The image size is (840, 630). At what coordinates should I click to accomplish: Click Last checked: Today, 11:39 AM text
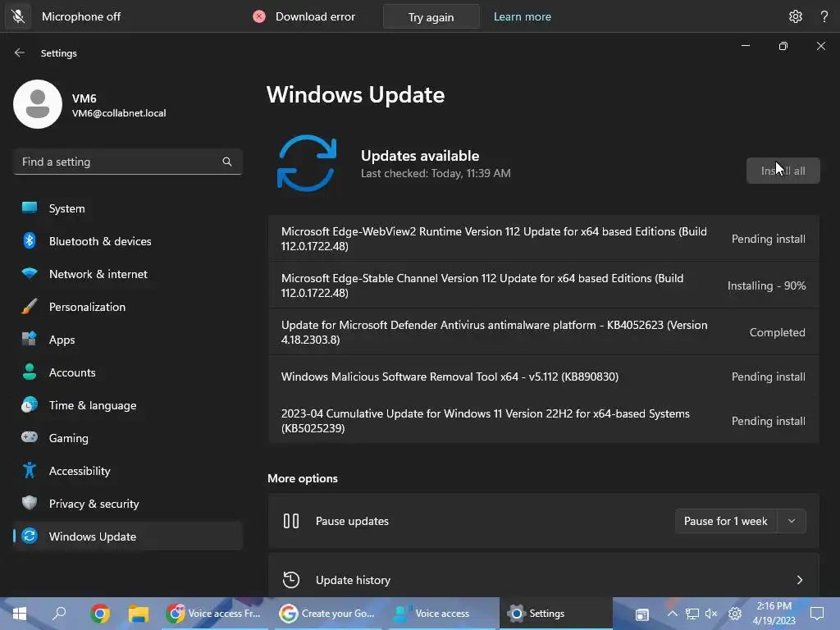point(436,173)
